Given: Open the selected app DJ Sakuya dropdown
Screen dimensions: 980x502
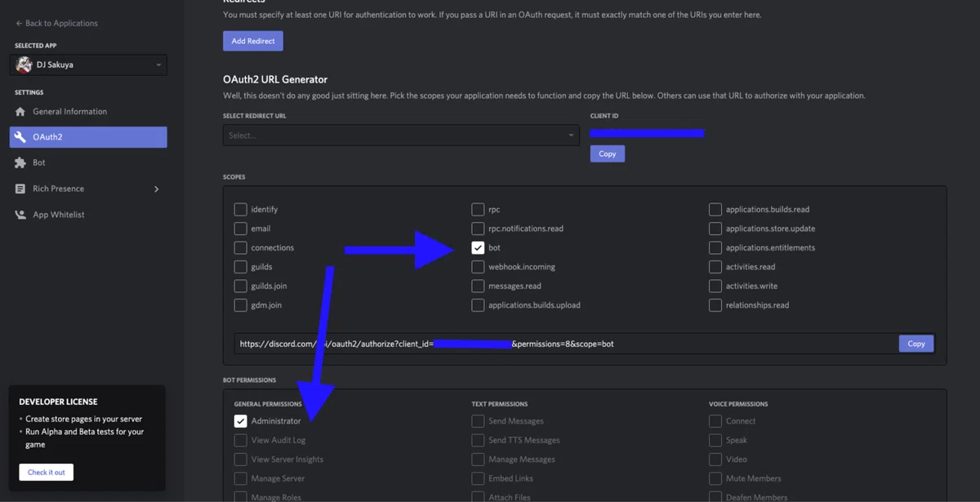Looking at the screenshot, I should point(88,65).
